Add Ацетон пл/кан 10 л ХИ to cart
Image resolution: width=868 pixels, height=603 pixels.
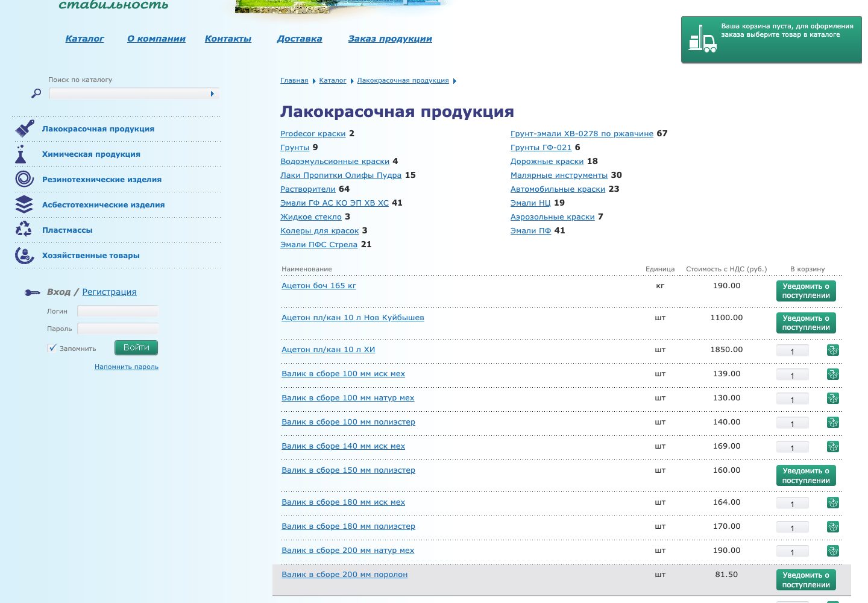[833, 350]
